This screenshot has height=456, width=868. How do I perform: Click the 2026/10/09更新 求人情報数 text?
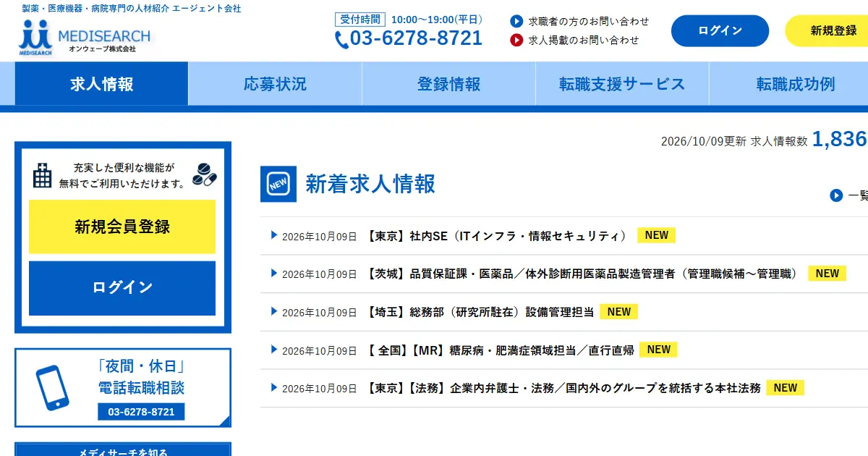734,141
